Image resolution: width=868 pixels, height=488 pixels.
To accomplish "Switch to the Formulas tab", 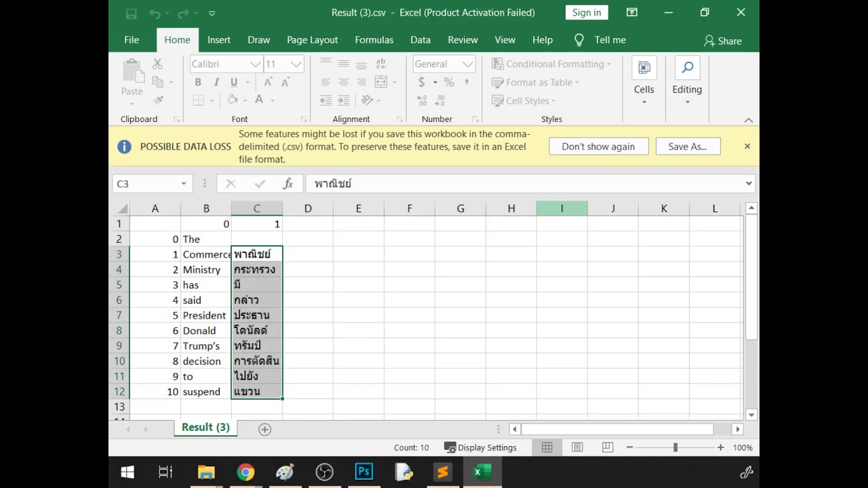I will click(374, 40).
